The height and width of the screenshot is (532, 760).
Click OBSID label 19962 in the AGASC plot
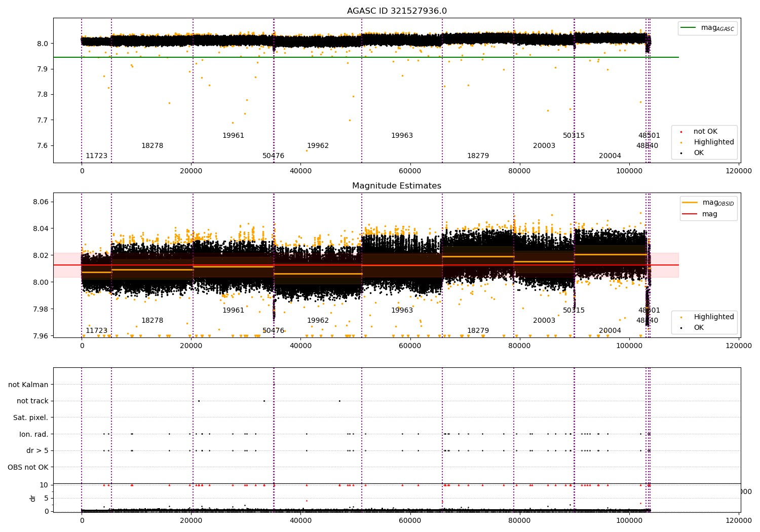click(318, 146)
